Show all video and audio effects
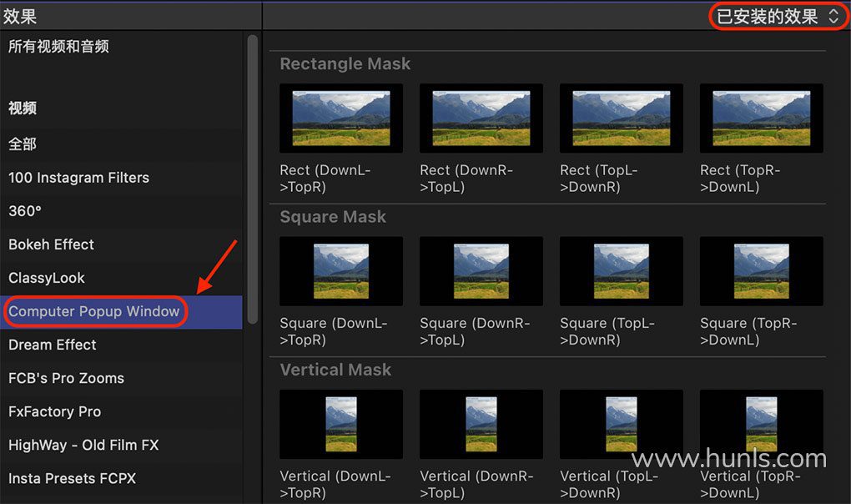The image size is (851, 504). (x=58, y=47)
